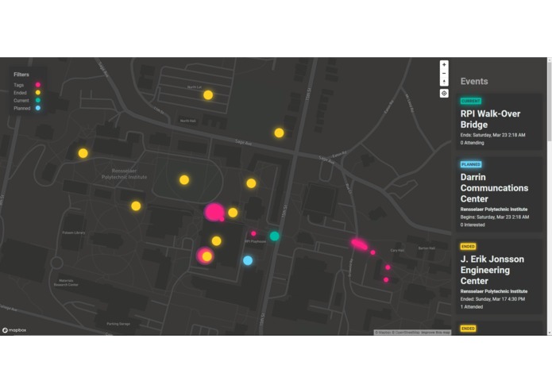Zoom in with the plus map control

point(444,65)
